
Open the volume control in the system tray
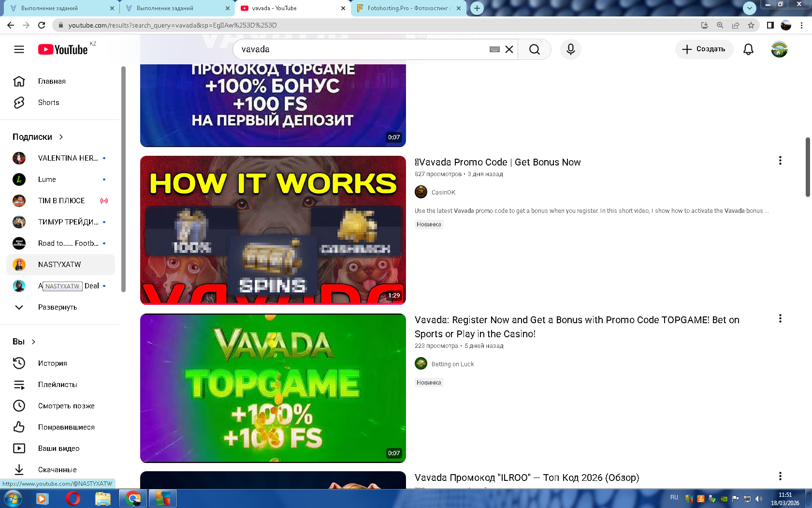pyautogui.click(x=759, y=499)
